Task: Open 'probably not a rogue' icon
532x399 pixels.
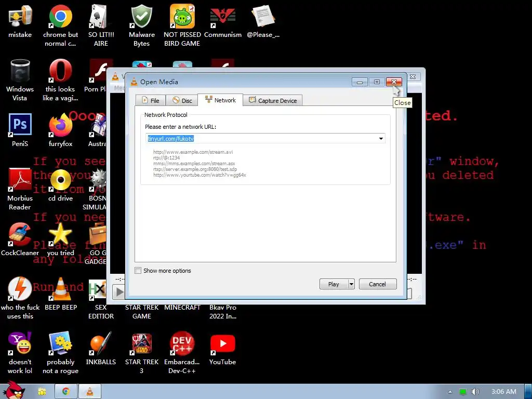Action: (60, 353)
